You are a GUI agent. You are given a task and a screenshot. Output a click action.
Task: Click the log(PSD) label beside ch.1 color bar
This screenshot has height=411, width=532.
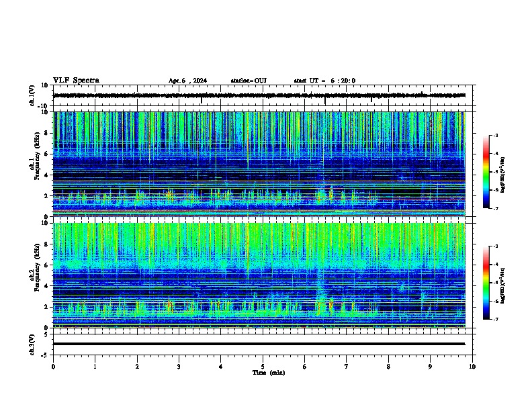click(503, 175)
